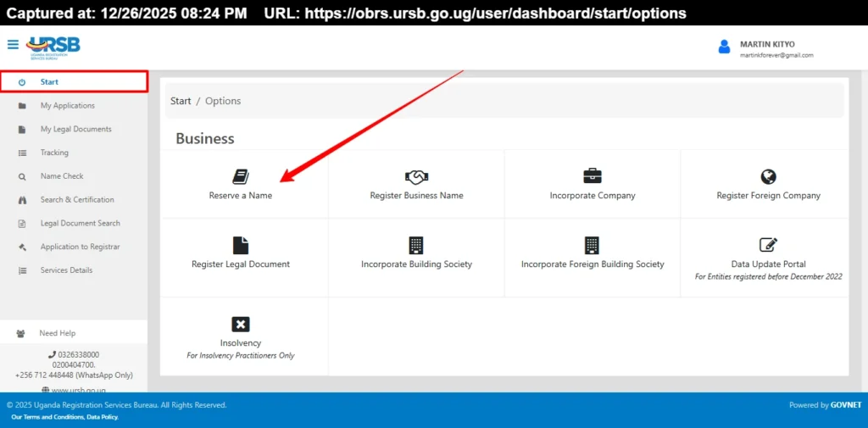Open Application to Registrar in sidebar
Viewport: 868px width, 428px height.
80,247
